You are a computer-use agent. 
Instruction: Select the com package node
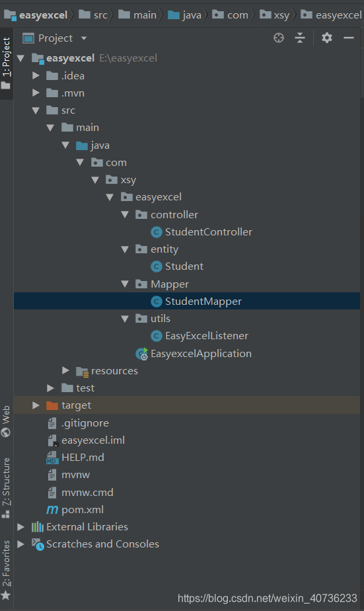(116, 163)
